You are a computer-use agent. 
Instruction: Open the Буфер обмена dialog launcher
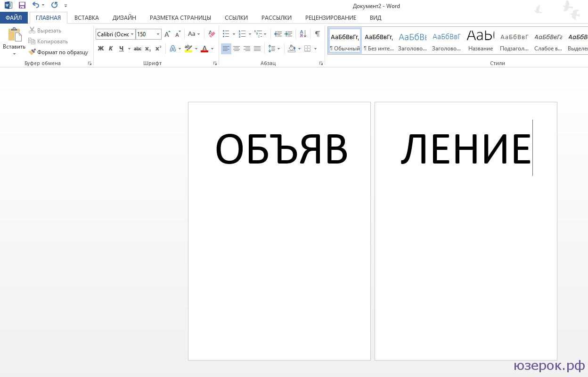pos(90,63)
